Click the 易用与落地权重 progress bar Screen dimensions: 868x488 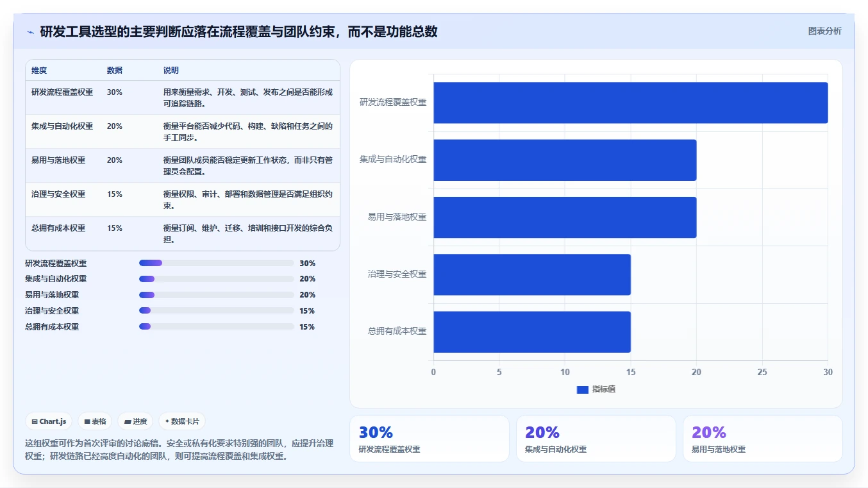216,295
